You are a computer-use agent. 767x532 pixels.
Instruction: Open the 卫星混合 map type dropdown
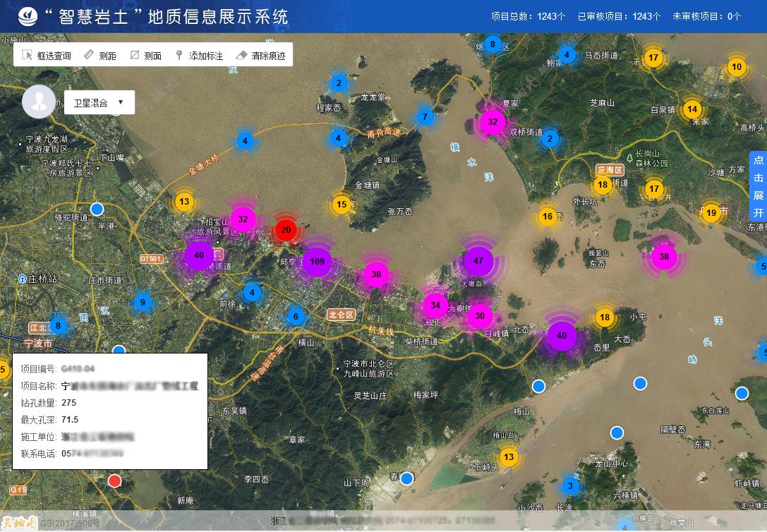point(99,102)
